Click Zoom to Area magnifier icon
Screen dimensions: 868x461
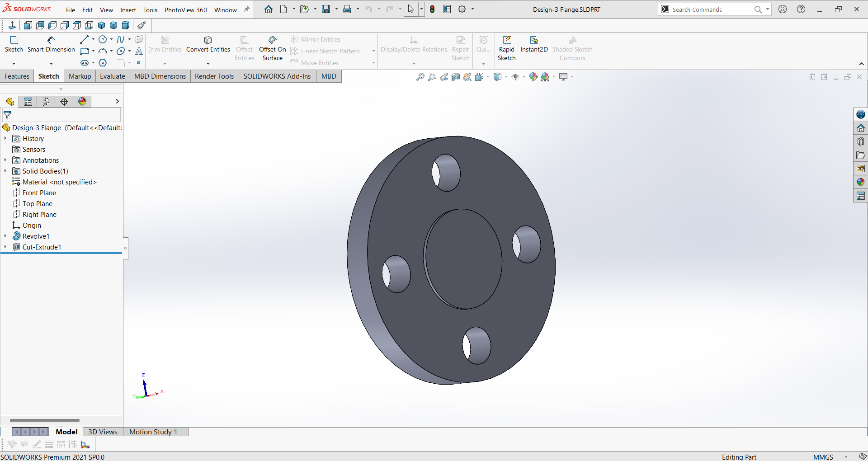pyautogui.click(x=432, y=77)
